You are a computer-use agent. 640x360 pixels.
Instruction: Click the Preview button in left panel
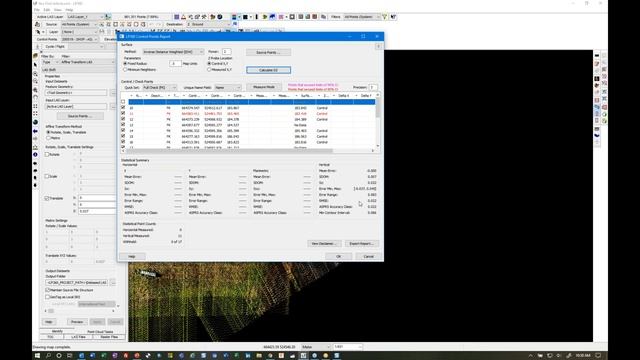[77, 322]
